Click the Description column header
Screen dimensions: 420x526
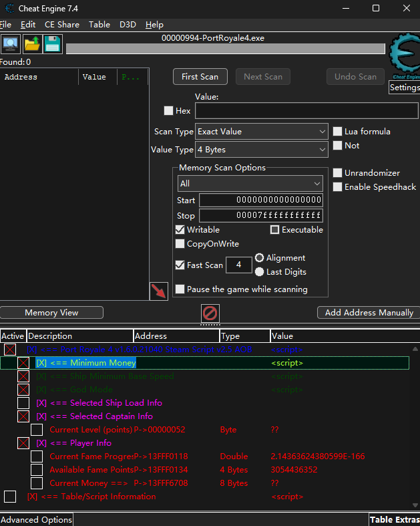click(79, 336)
